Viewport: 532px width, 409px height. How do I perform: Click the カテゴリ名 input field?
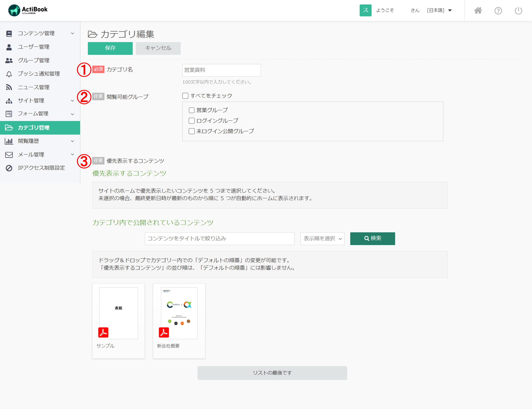click(x=221, y=70)
